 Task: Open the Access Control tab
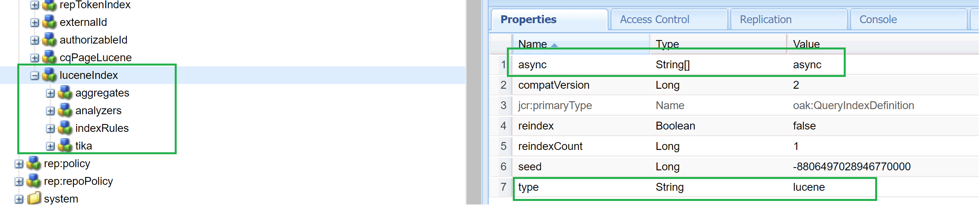tap(669, 20)
